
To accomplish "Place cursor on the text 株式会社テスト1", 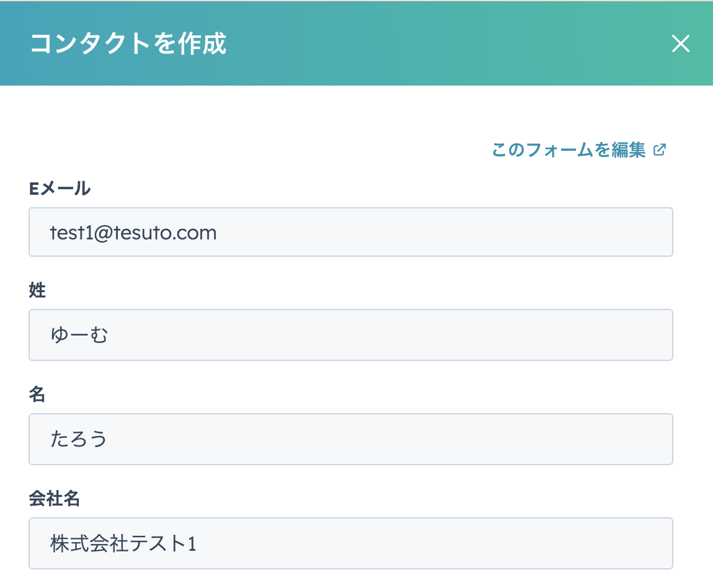I will [x=123, y=544].
